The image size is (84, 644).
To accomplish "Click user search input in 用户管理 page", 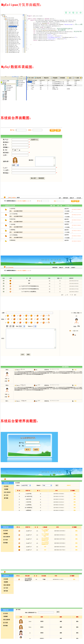I will [x=46, y=612].
